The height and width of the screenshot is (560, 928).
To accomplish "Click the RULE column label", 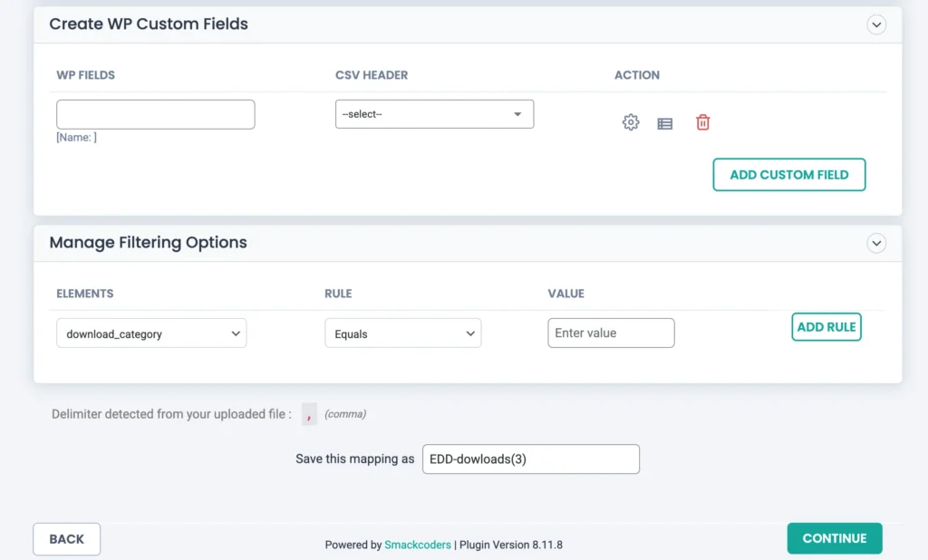I will 338,294.
